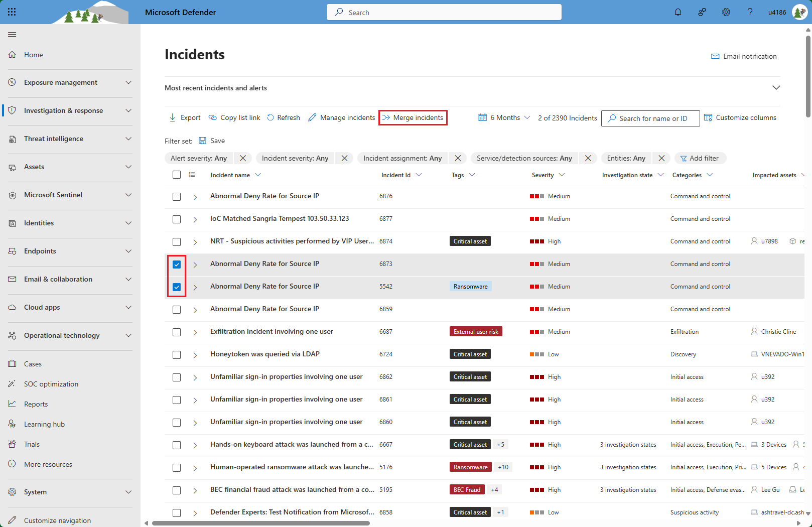Collapse the navigation hamburger menu

12,34
